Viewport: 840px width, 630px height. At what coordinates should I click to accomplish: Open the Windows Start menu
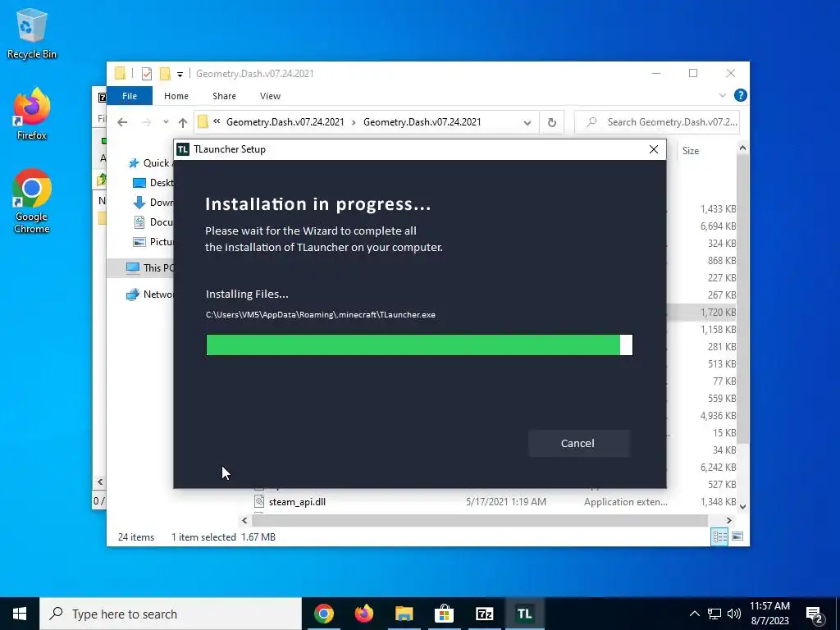(20, 614)
